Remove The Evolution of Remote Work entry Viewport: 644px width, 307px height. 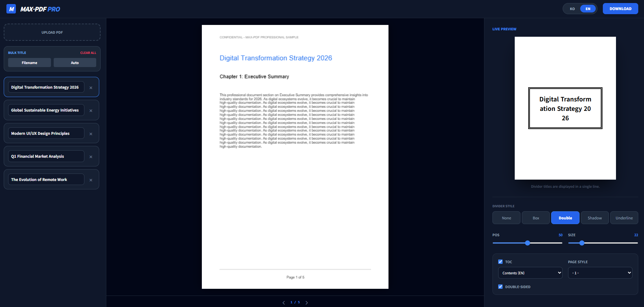91,180
